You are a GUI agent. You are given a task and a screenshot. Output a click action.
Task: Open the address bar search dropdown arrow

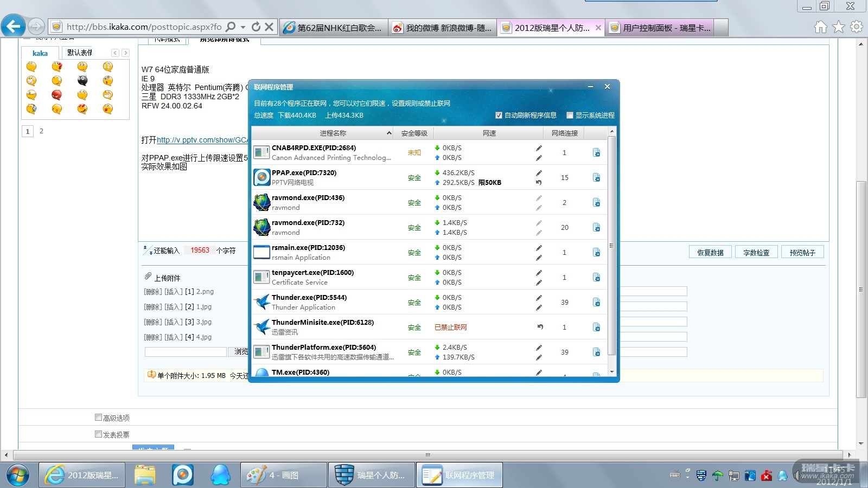(243, 27)
